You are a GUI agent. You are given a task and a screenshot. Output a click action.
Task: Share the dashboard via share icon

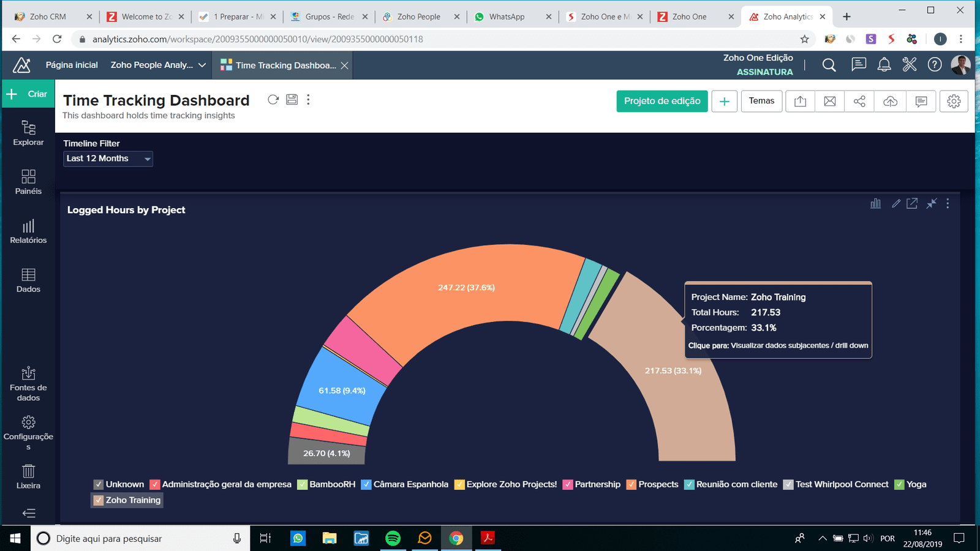pos(859,101)
